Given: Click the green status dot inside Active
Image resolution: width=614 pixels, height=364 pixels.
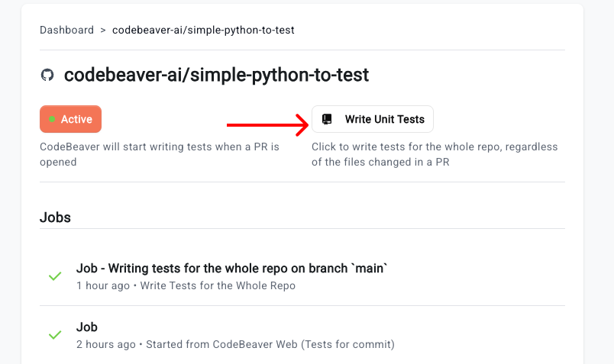Looking at the screenshot, I should click(x=52, y=119).
